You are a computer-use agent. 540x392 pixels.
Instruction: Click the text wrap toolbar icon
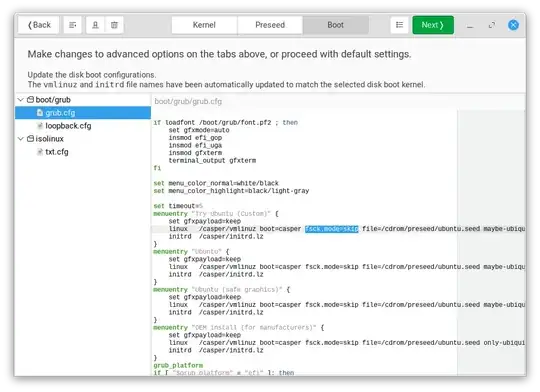tap(72, 25)
